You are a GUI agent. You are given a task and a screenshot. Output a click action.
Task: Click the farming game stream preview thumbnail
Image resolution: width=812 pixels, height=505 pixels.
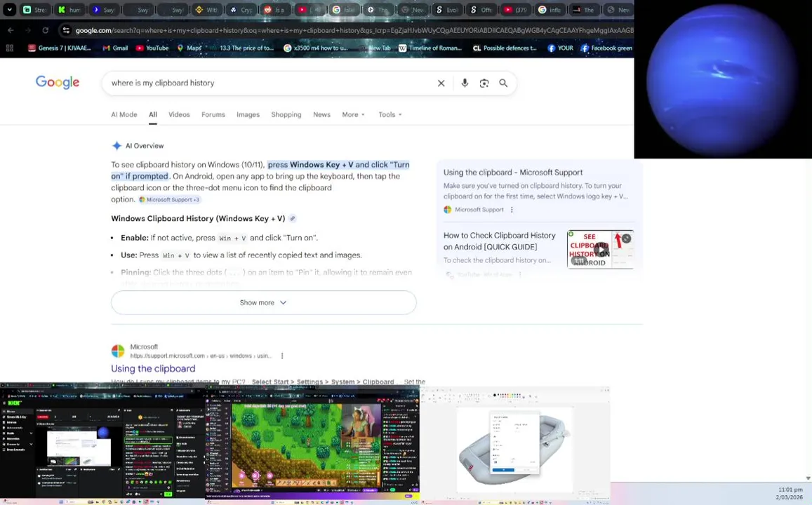pos(312,443)
